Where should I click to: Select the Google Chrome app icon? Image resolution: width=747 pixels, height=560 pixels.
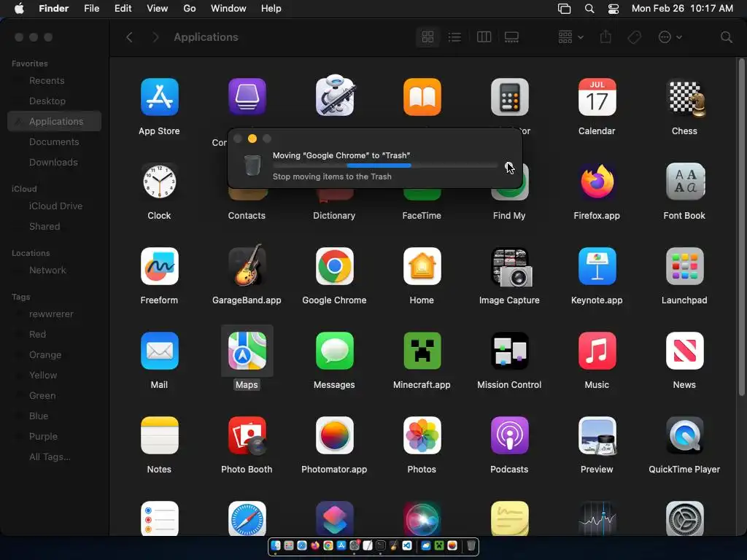tap(334, 266)
